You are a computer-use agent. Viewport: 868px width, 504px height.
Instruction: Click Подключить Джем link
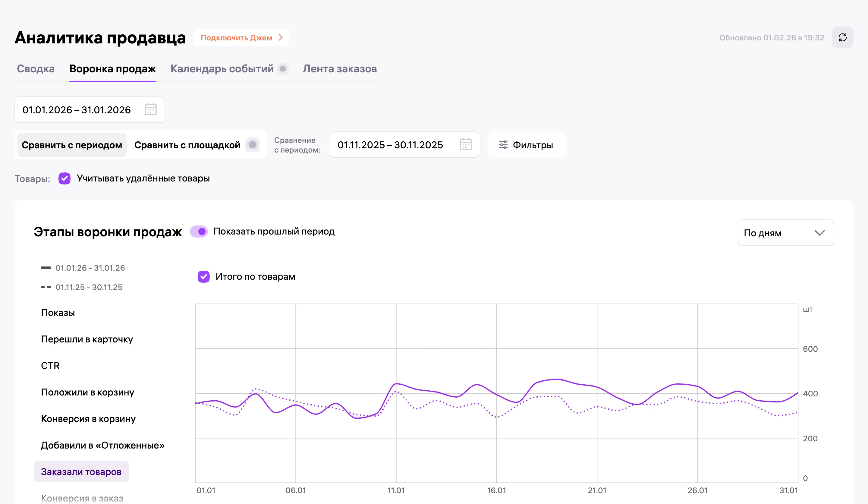241,38
